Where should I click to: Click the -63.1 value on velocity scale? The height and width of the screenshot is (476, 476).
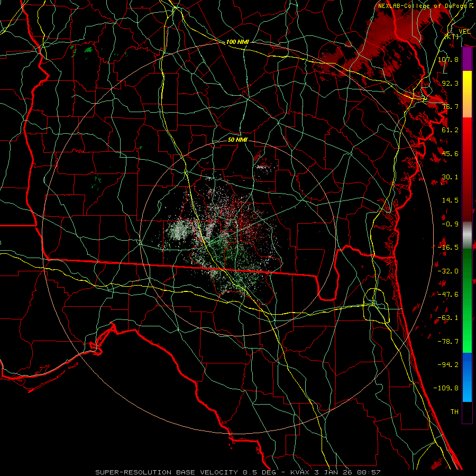coord(448,318)
